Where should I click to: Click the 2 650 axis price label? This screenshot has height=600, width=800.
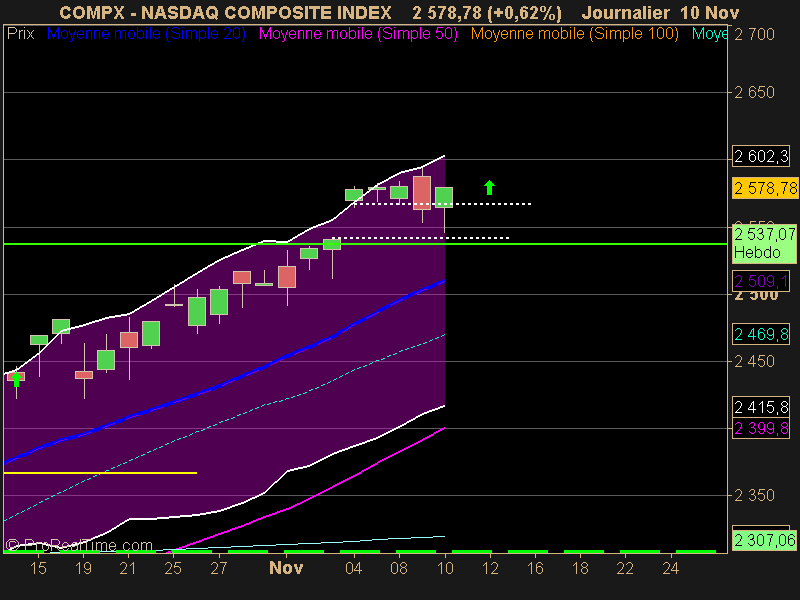tap(754, 92)
